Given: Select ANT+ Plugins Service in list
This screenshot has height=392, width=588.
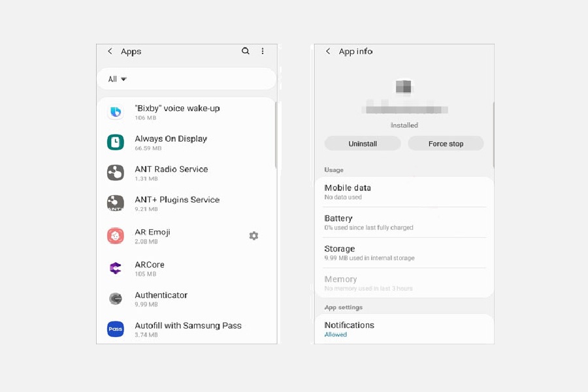Looking at the screenshot, I should pyautogui.click(x=176, y=203).
